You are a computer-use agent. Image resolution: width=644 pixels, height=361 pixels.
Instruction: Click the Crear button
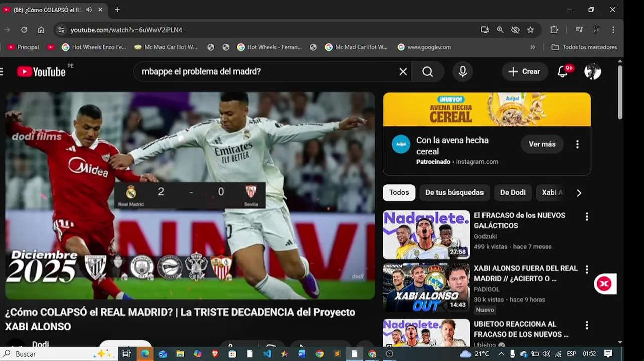525,72
